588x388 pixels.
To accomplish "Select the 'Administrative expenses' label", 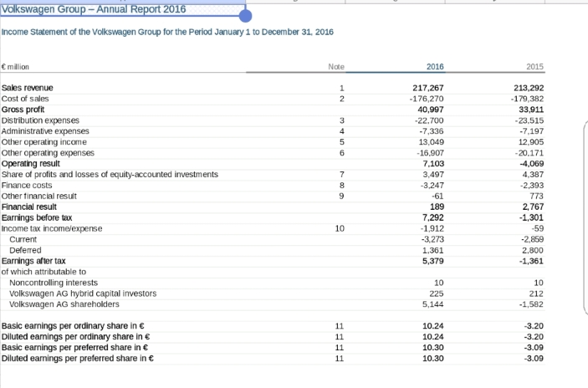I will [x=45, y=131].
